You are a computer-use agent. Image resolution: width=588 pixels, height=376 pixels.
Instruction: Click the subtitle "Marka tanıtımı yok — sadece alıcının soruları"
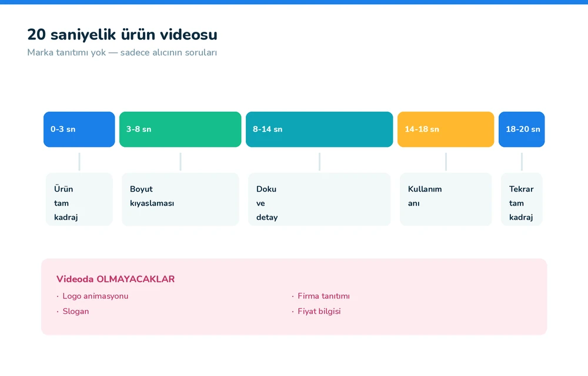[122, 52]
